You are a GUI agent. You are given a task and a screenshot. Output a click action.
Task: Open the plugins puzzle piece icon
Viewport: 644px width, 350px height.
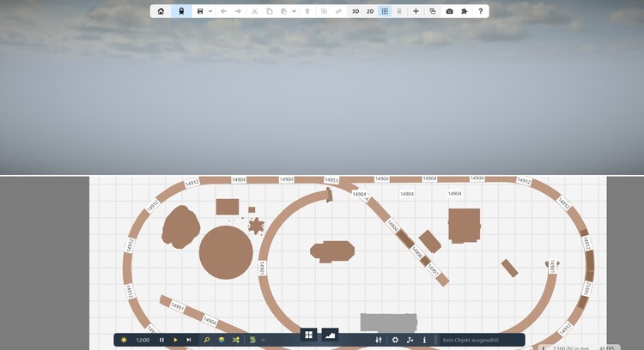pos(465,11)
